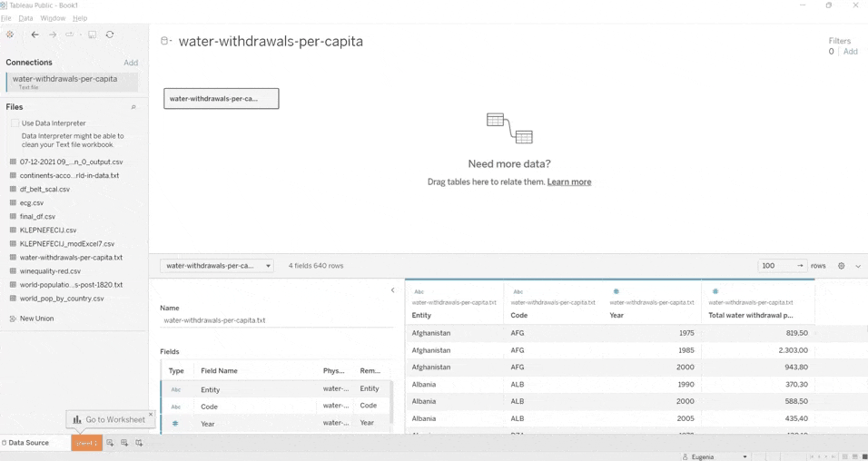Enable the Use Data Interpreter checkbox
The image size is (868, 461).
tap(15, 123)
